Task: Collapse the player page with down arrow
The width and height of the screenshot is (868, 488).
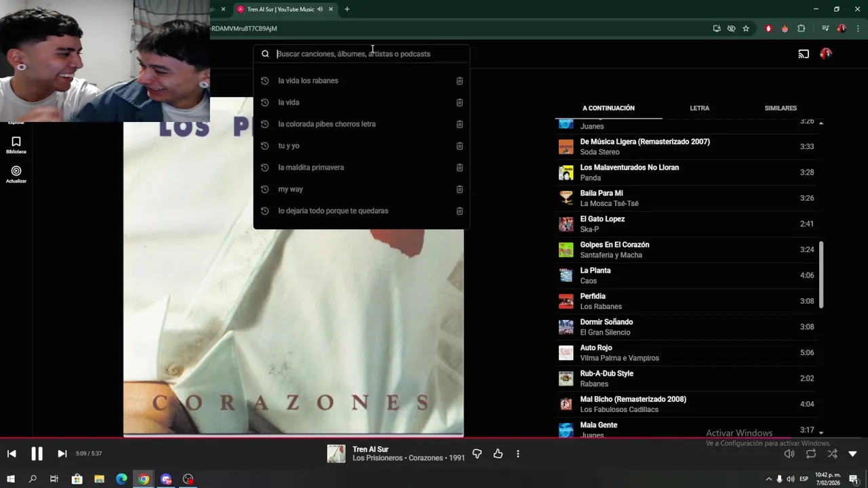Action: [x=852, y=453]
